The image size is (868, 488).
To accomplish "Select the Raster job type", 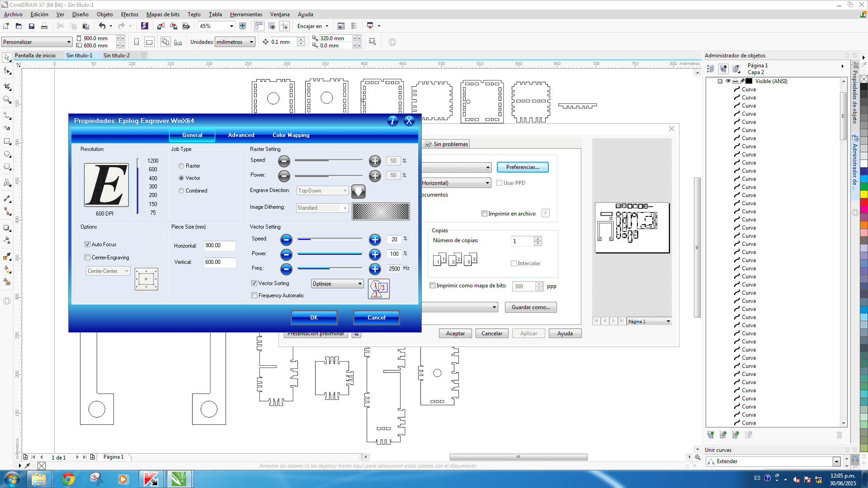I will [x=181, y=166].
